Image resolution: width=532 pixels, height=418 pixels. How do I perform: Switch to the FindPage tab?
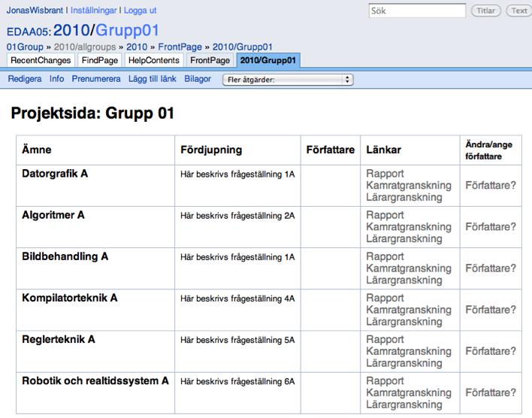100,60
